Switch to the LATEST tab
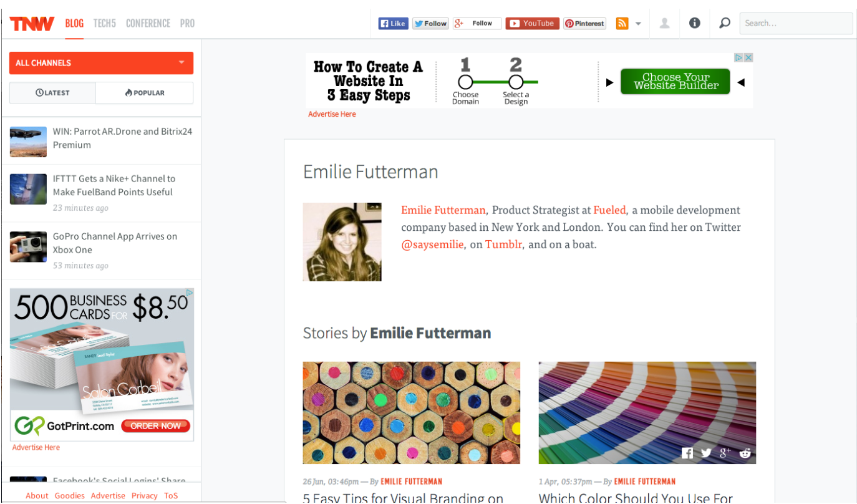 click(52, 93)
